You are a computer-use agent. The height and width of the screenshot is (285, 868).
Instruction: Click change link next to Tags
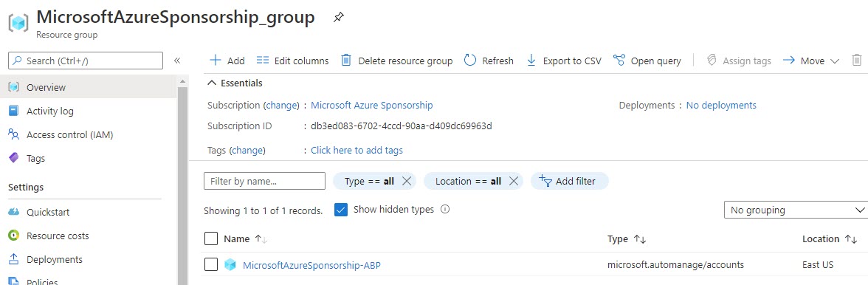pyautogui.click(x=248, y=150)
